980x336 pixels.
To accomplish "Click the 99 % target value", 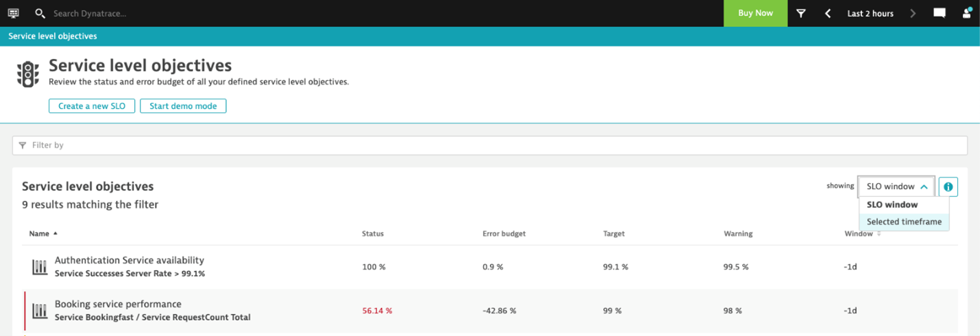I will pos(612,311).
